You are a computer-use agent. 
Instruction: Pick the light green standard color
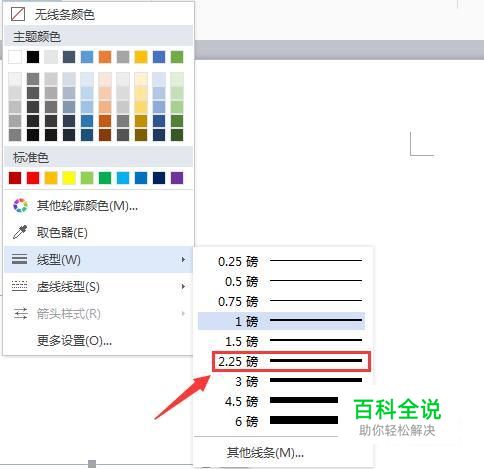[x=87, y=178]
